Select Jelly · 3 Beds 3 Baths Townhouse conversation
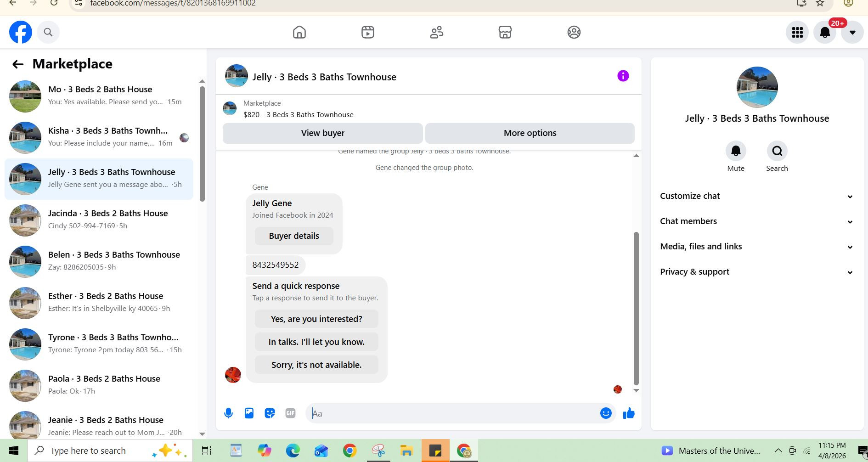This screenshot has width=868, height=462. (x=99, y=179)
